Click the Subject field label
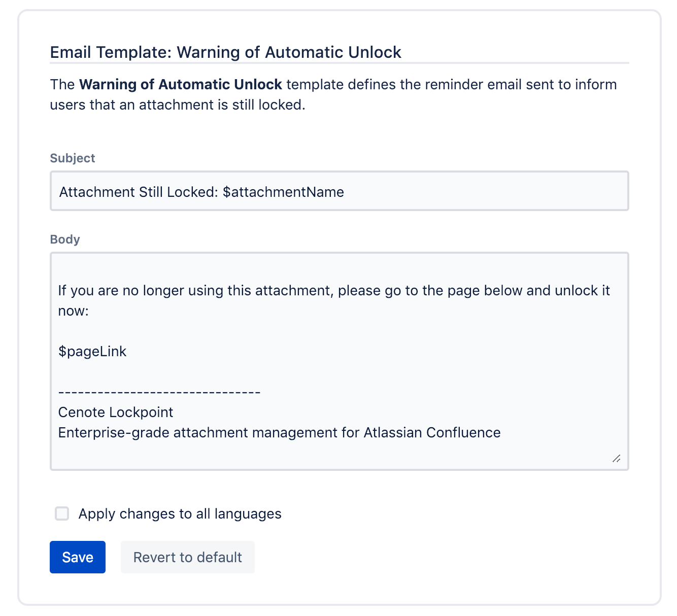This screenshot has height=616, width=677. pos(73,158)
